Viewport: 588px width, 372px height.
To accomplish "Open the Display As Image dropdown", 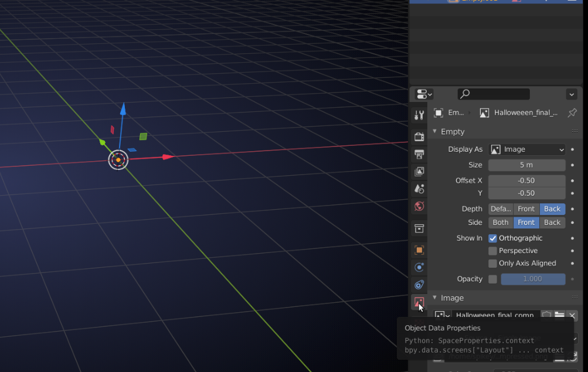I will pyautogui.click(x=526, y=149).
